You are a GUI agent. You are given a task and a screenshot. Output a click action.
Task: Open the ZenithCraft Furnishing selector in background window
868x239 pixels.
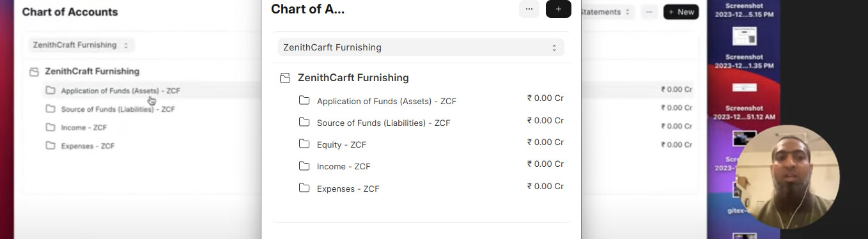pos(81,45)
